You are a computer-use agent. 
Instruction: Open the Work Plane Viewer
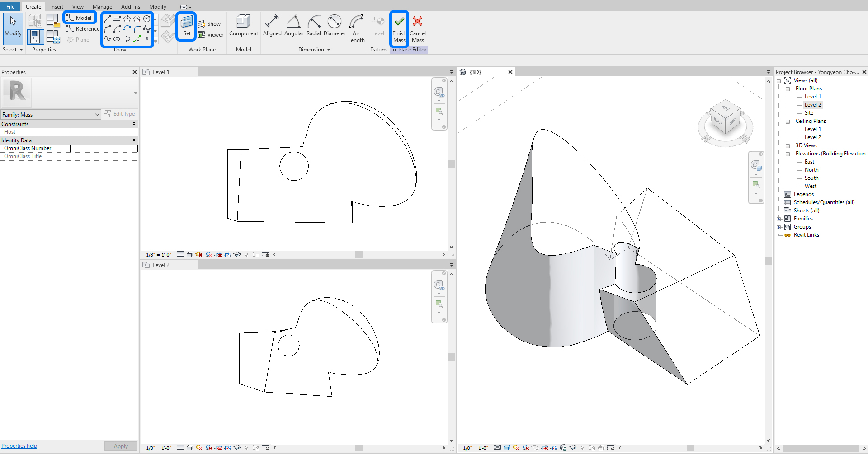click(211, 35)
